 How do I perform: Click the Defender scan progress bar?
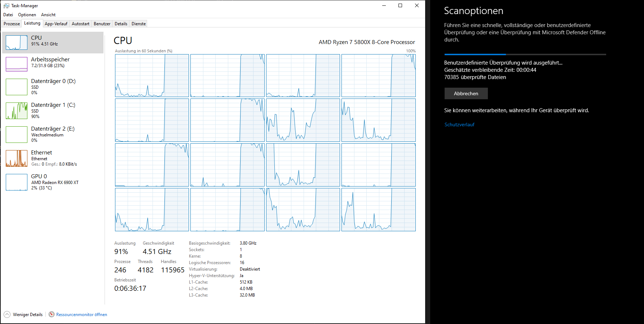pos(525,54)
